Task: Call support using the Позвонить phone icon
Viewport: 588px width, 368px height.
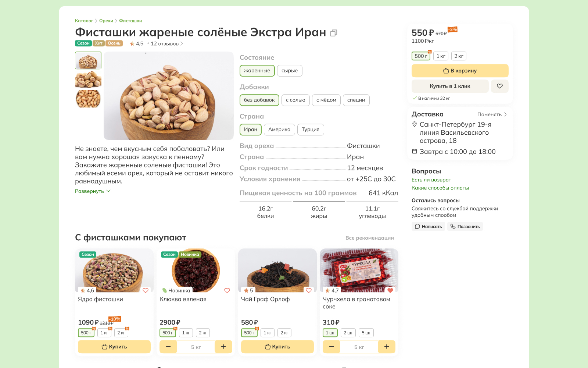Action: (x=452, y=226)
